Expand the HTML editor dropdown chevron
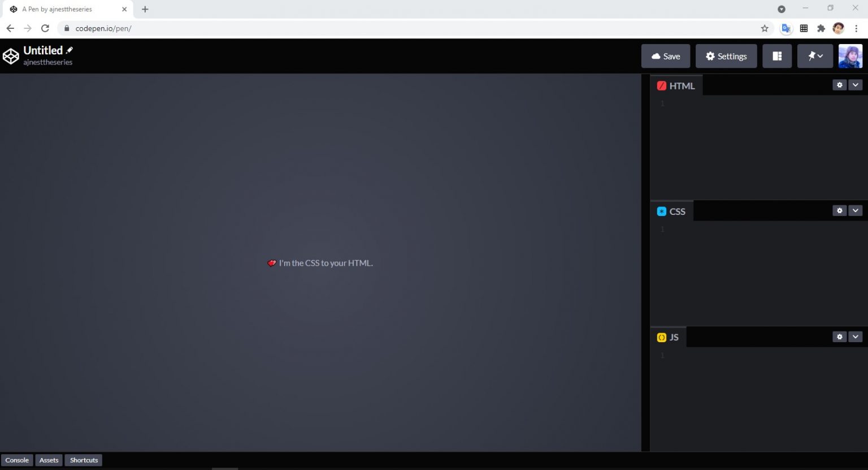The image size is (868, 470). coord(855,85)
